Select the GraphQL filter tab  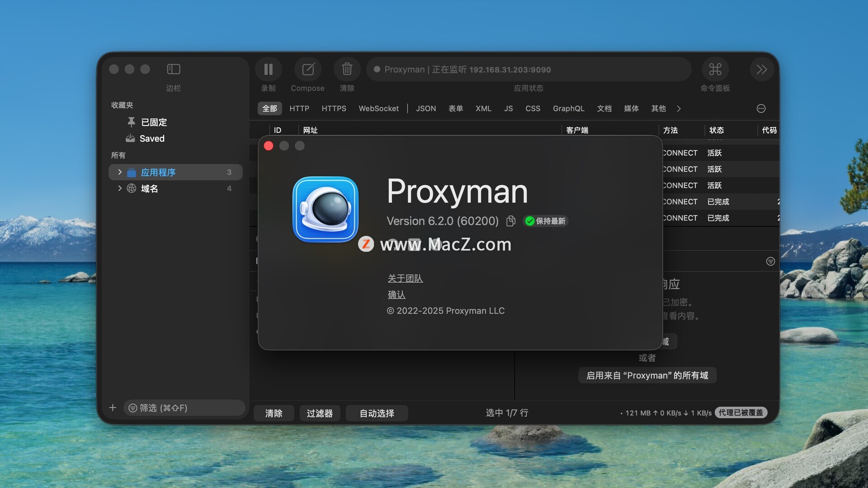pos(568,108)
